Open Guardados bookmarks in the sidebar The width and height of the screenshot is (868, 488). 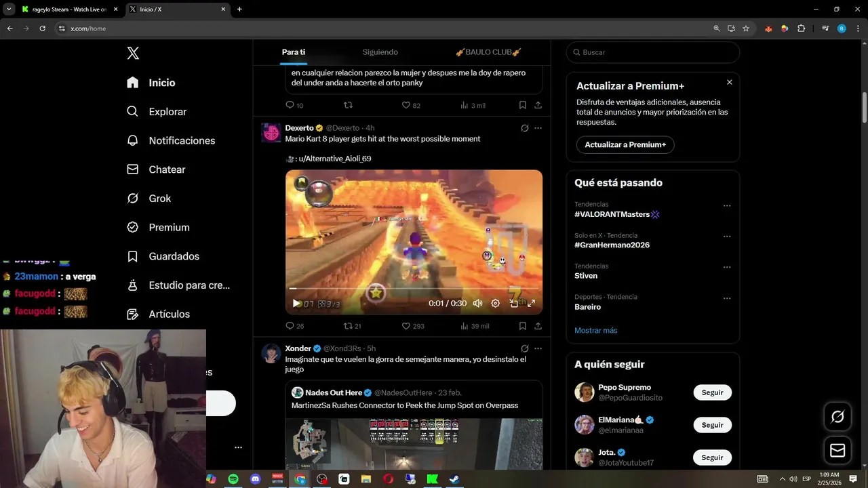(x=163, y=256)
